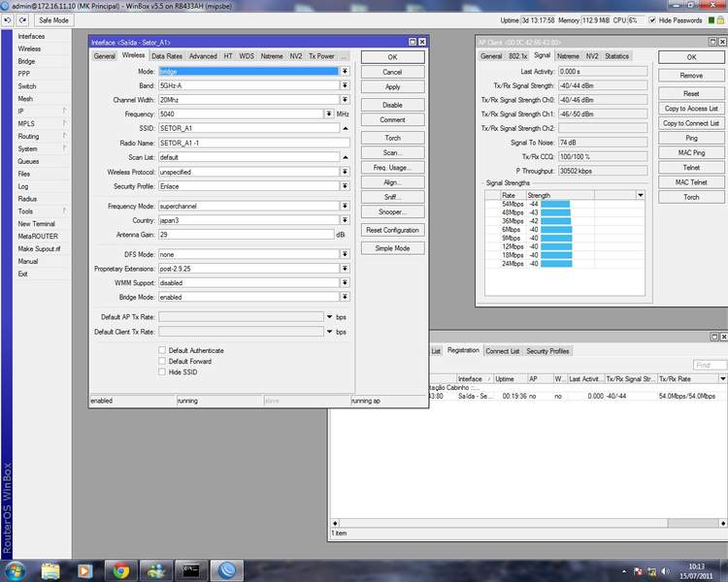The height and width of the screenshot is (582, 728).
Task: Open the Channel Width dropdown
Action: [x=345, y=100]
